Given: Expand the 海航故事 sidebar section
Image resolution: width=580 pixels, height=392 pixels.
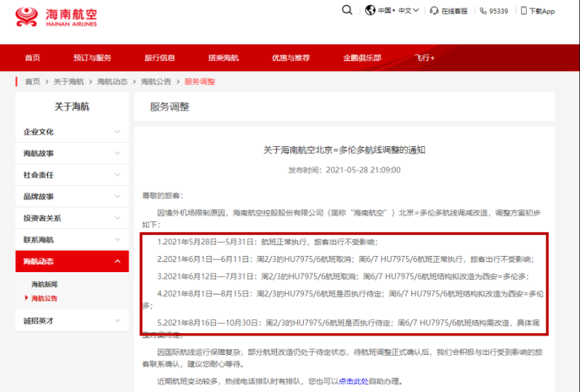Looking at the screenshot, I should coord(72,153).
